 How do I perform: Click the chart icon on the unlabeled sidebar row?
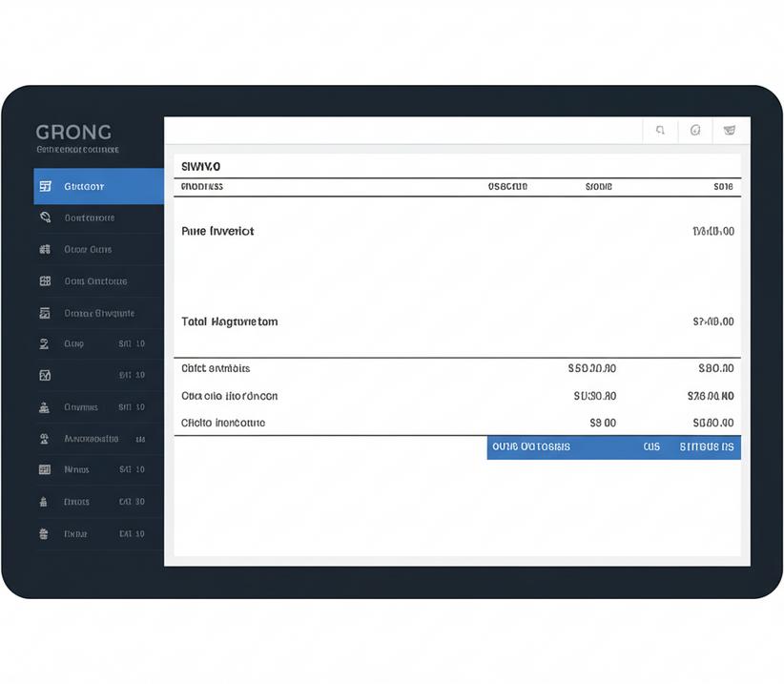tap(45, 376)
